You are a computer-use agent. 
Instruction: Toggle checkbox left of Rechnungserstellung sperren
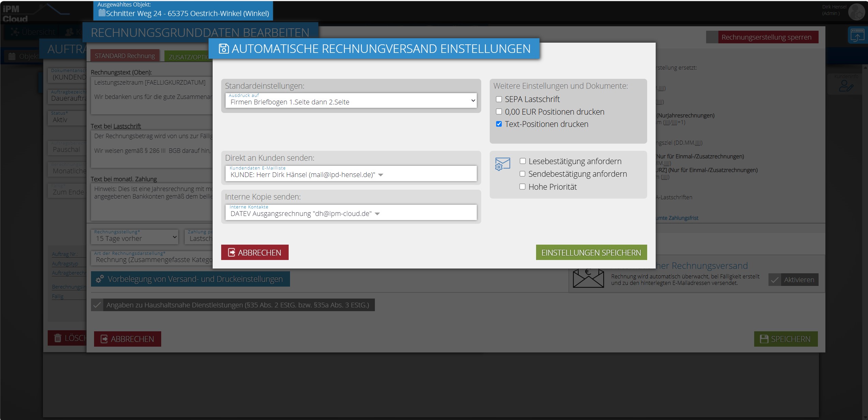coord(712,37)
